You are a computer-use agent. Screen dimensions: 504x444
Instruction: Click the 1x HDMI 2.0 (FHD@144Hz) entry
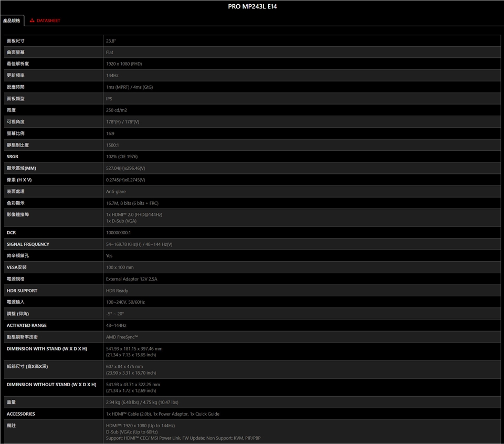pyautogui.click(x=134, y=215)
